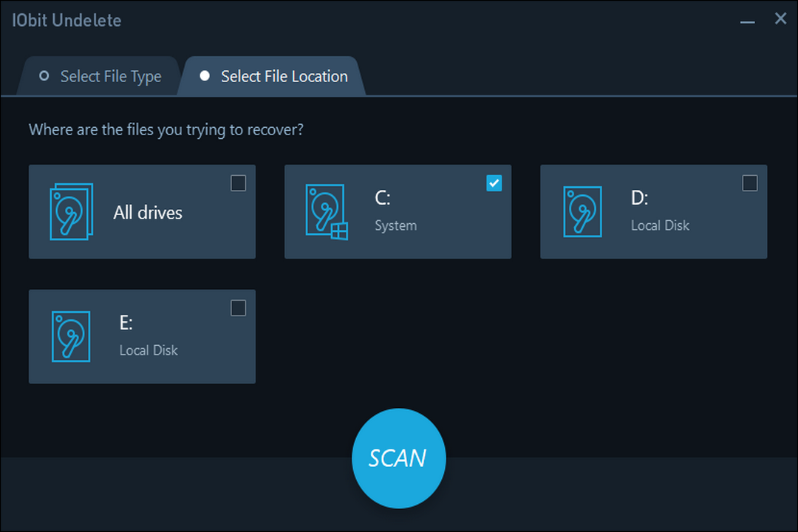The width and height of the screenshot is (798, 532).
Task: Click the IObit Undelete title text
Action: [66, 20]
